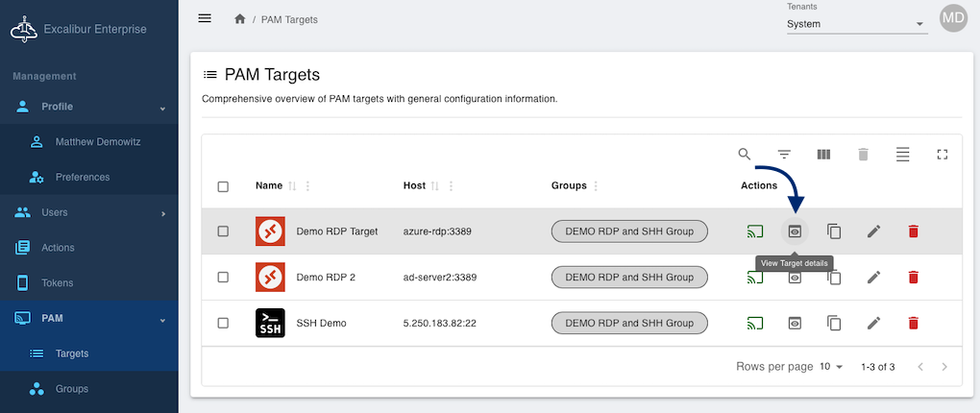Viewport: 980px width, 413px height.
Task: Click the show/hide columns icon
Action: (x=823, y=155)
